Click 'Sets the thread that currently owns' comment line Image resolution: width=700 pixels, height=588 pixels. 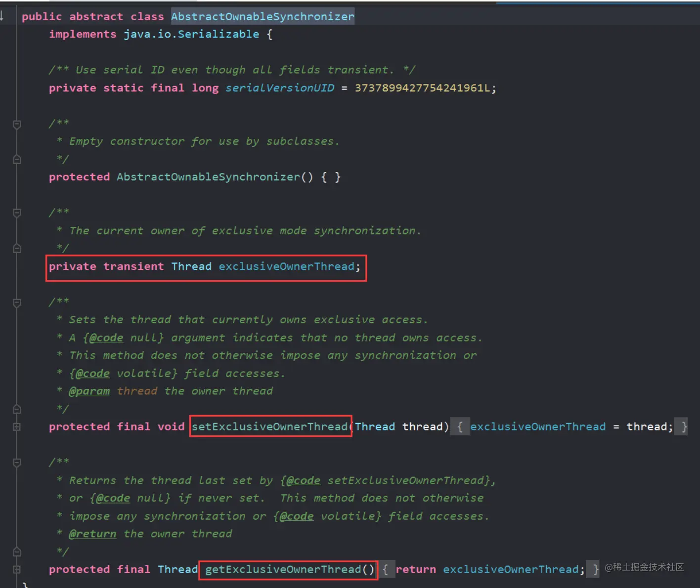pyautogui.click(x=242, y=320)
